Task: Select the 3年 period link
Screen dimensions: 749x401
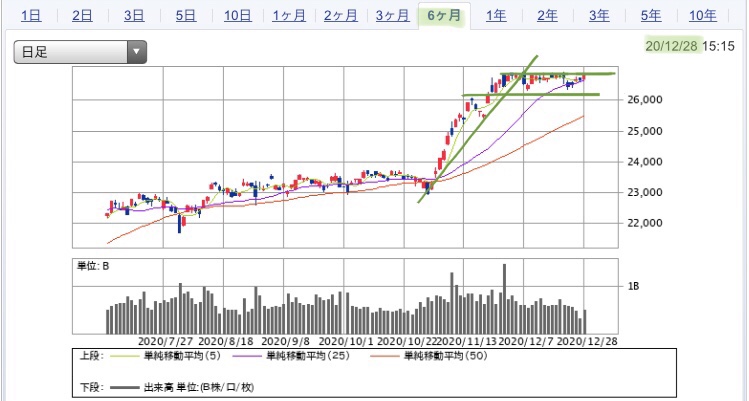Action: [x=599, y=16]
